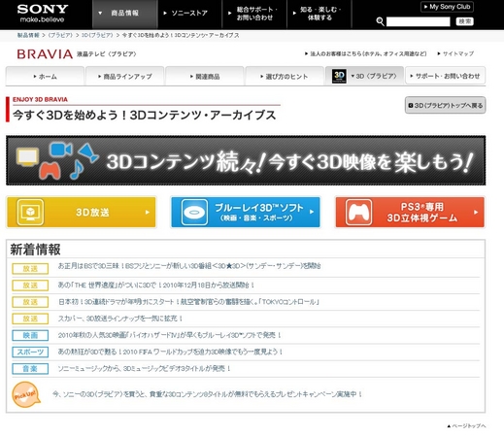
Task: Click the 検索 search button
Action: tap(465, 21)
